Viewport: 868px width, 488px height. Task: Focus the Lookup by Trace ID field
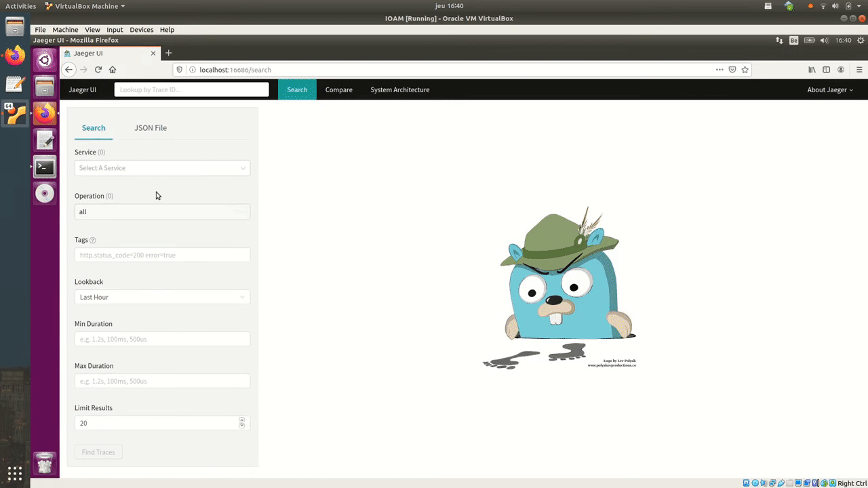click(191, 89)
